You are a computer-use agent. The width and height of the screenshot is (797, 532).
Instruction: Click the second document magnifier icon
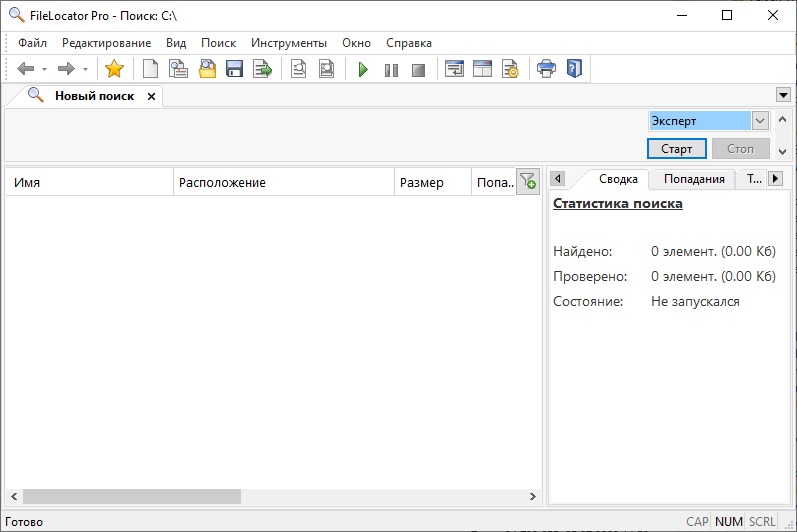click(x=326, y=69)
